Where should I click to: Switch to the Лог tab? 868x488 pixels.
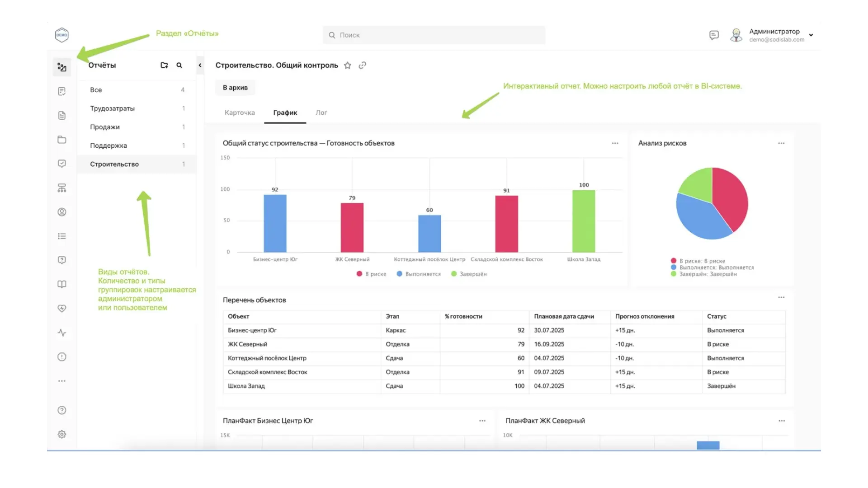click(x=321, y=113)
